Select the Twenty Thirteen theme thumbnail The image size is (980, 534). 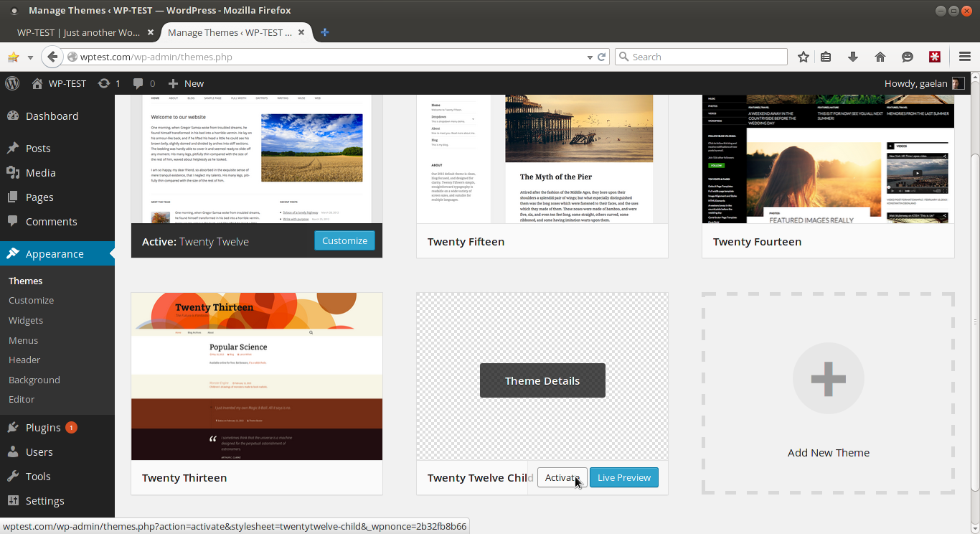point(257,376)
